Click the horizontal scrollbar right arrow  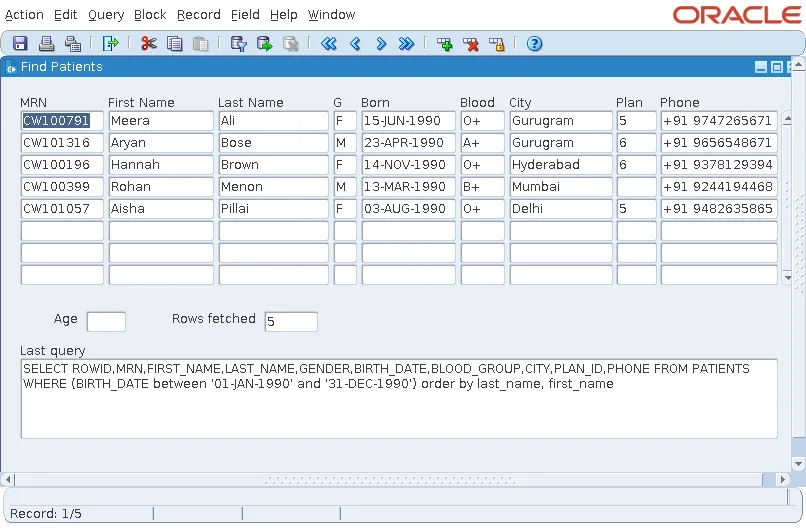coord(782,480)
